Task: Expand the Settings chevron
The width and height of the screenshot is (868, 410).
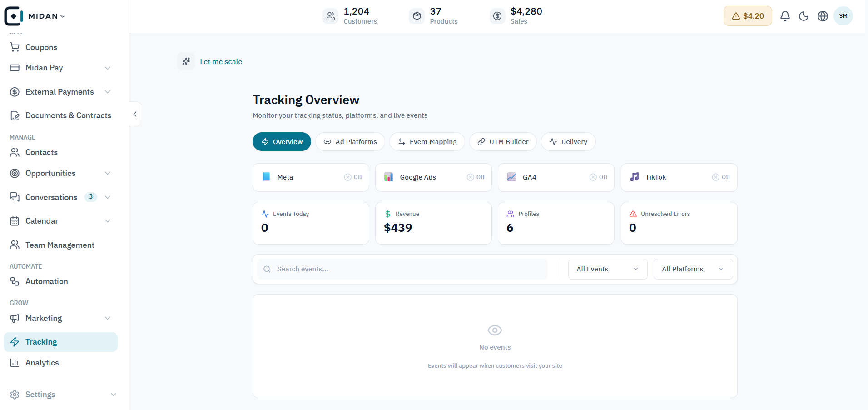Action: 114,395
